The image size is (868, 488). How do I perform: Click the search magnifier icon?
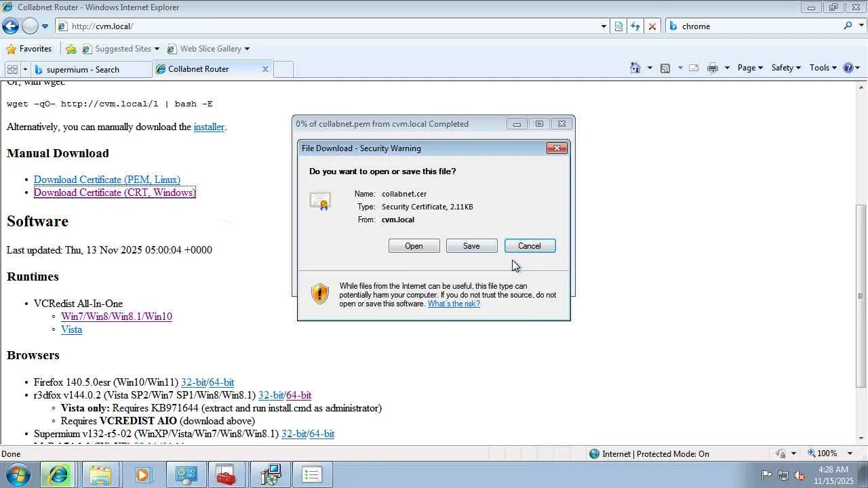[848, 26]
